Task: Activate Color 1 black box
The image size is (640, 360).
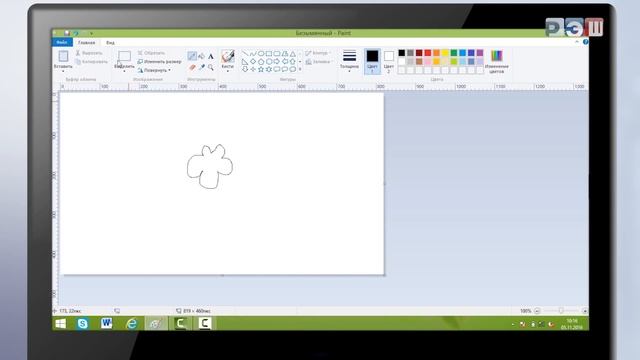Action: click(372, 61)
